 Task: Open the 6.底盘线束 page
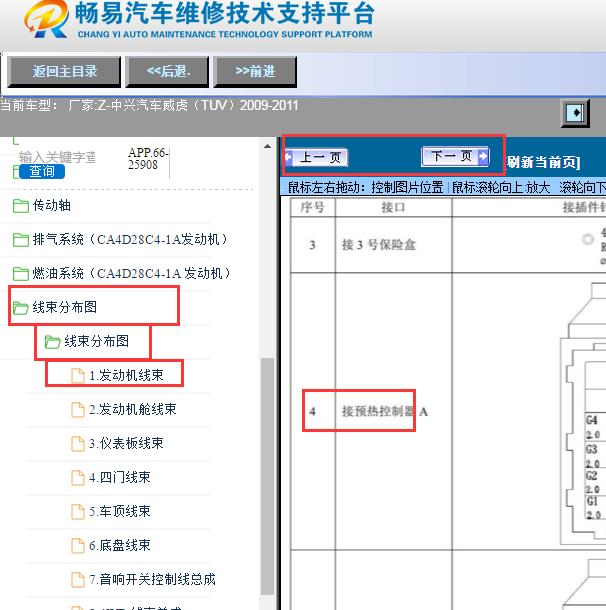pos(120,545)
